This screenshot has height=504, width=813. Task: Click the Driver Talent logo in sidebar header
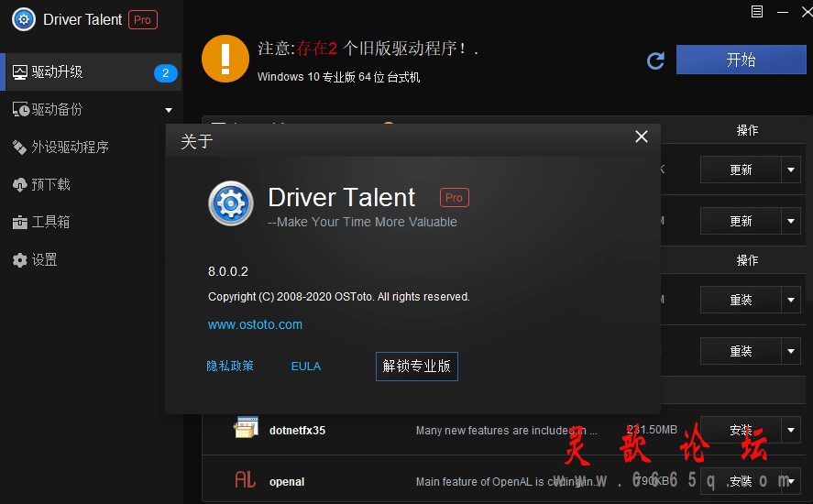[x=24, y=20]
